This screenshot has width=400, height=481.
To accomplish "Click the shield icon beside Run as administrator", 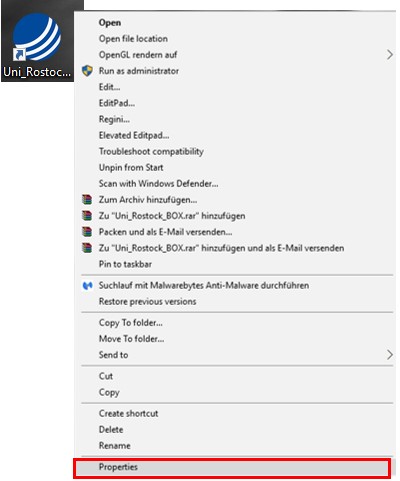I will (x=87, y=71).
